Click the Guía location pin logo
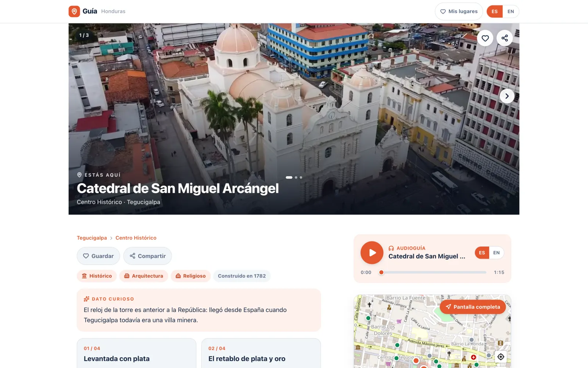This screenshot has height=368, width=588. [x=74, y=11]
